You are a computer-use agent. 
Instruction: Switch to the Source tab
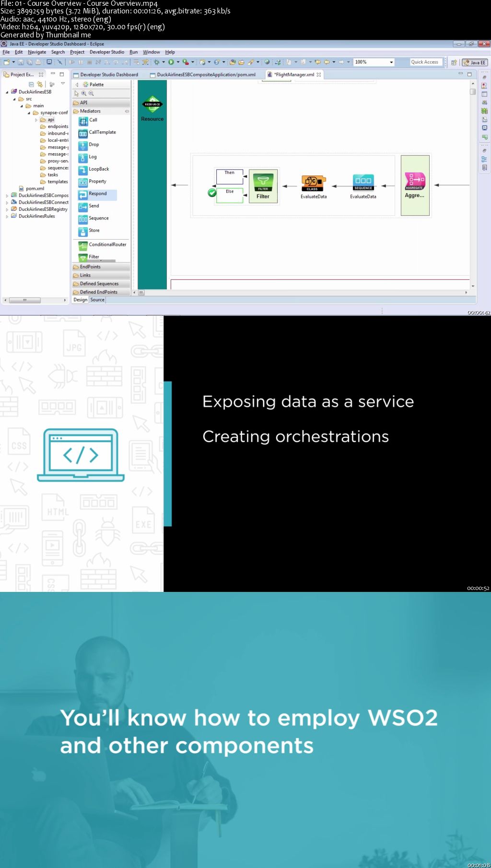coord(97,300)
